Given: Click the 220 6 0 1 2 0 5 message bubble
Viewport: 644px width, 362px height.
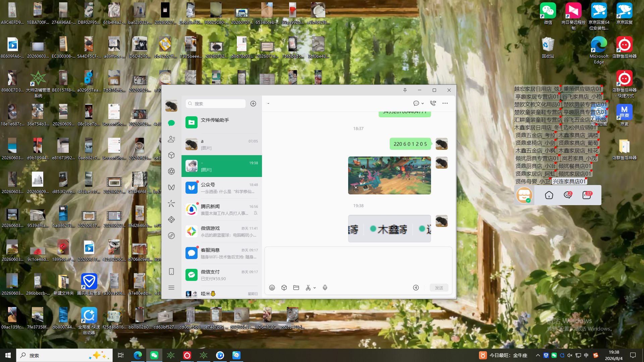Looking at the screenshot, I should point(410,144).
